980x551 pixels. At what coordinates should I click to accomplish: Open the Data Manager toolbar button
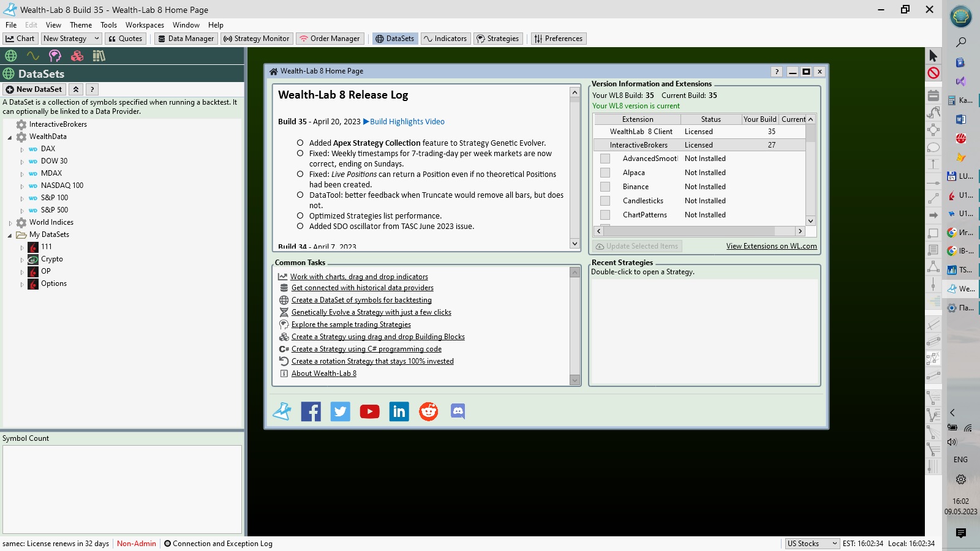tap(186, 39)
